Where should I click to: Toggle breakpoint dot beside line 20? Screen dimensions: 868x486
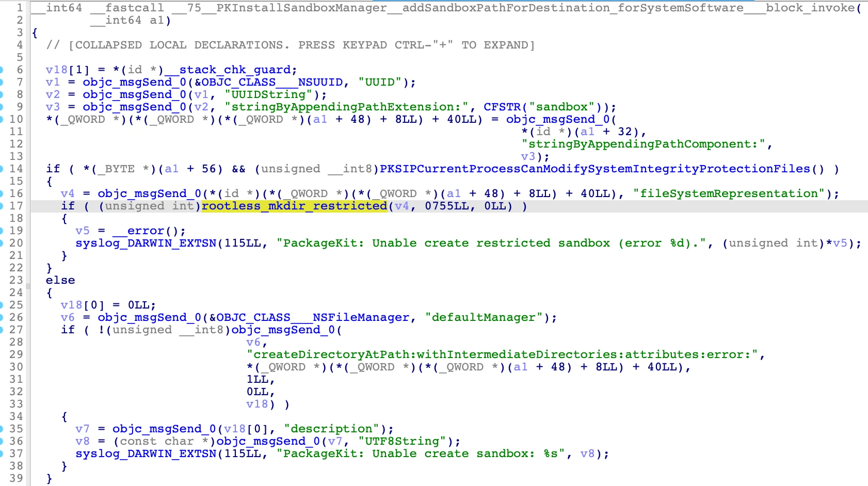[1, 243]
